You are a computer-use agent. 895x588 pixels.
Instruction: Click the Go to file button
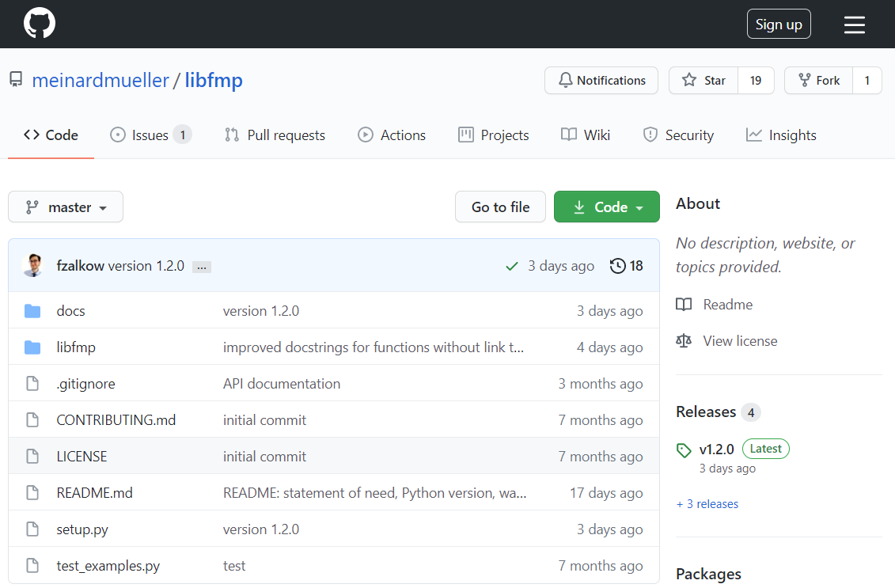pyautogui.click(x=500, y=207)
